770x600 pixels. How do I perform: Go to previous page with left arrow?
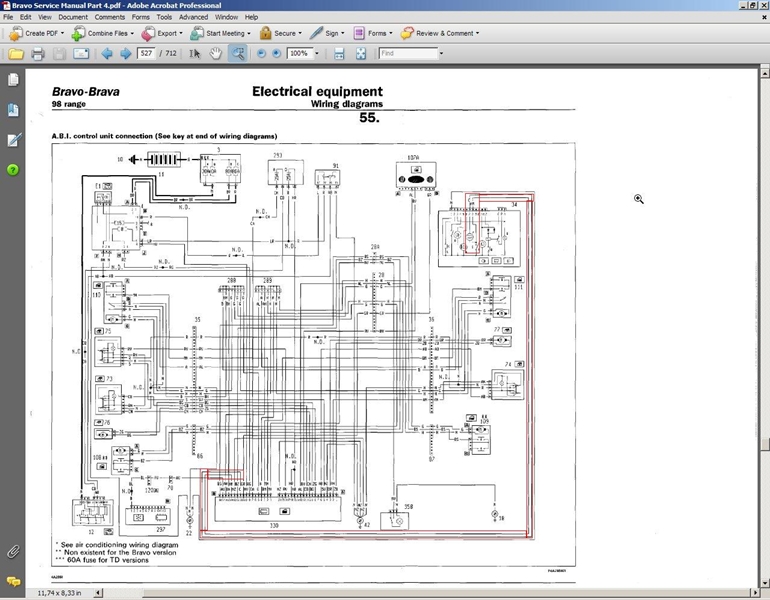coord(106,53)
